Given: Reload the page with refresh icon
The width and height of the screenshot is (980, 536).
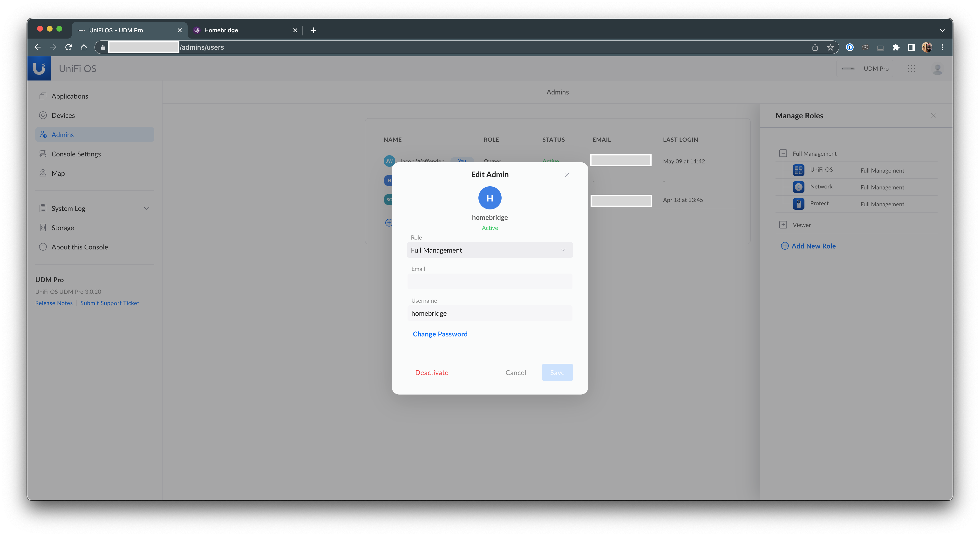Looking at the screenshot, I should pos(68,47).
